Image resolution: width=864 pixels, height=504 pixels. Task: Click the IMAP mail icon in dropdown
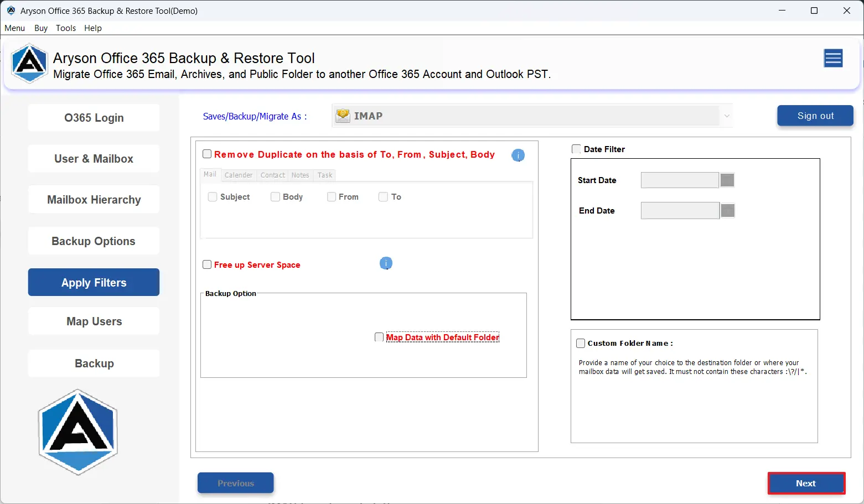[343, 116]
